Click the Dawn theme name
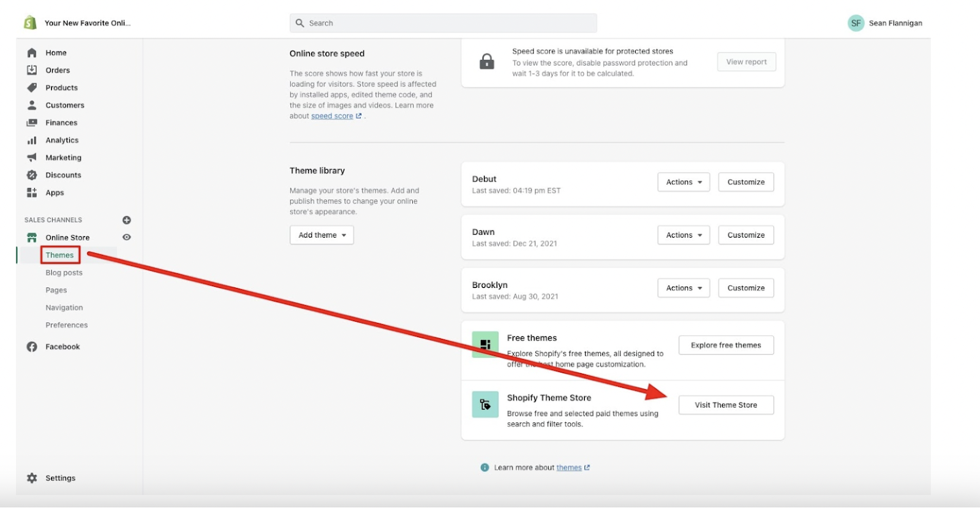 pos(483,232)
